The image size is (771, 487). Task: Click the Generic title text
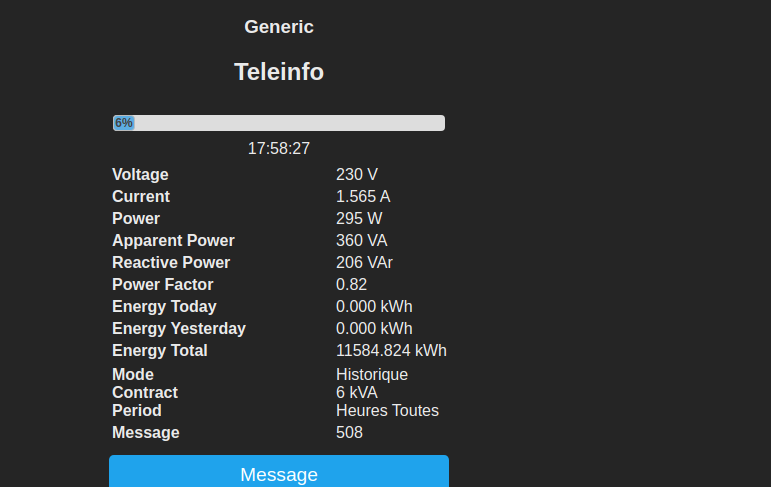[279, 27]
